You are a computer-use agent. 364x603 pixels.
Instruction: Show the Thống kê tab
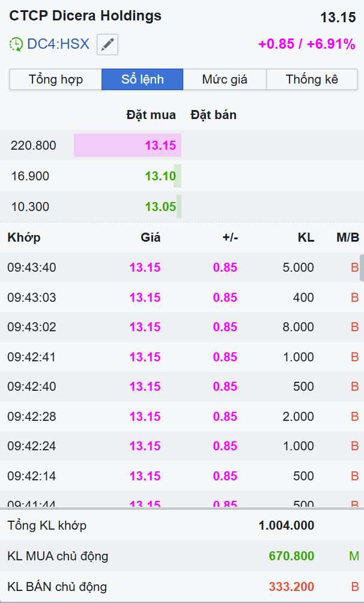(x=312, y=79)
